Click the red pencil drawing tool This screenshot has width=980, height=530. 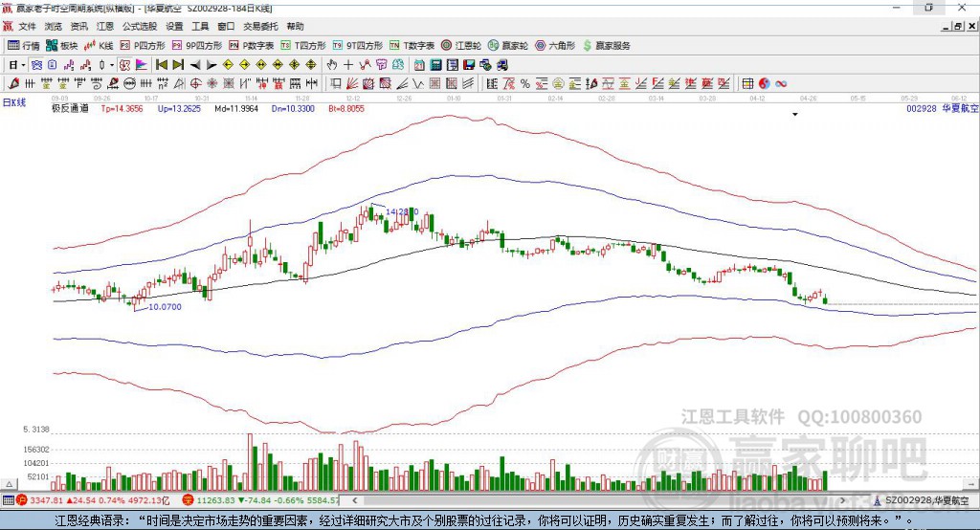(13, 84)
